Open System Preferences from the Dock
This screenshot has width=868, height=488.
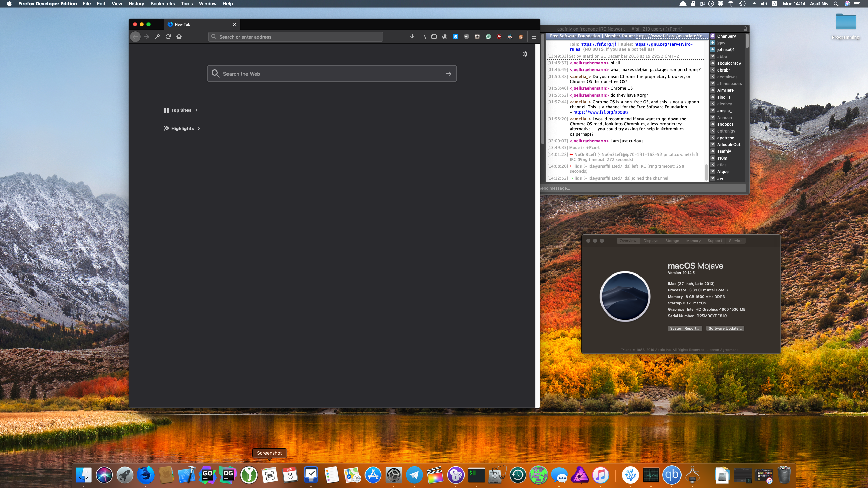click(393, 475)
